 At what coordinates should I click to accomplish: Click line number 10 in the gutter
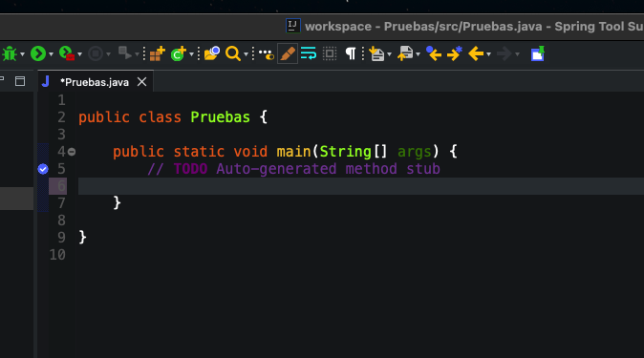coord(57,255)
